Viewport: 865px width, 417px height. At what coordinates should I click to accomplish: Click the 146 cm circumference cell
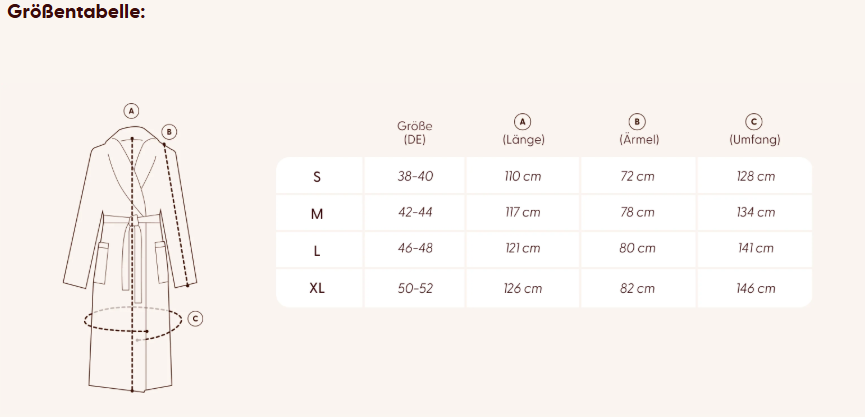pyautogui.click(x=754, y=288)
